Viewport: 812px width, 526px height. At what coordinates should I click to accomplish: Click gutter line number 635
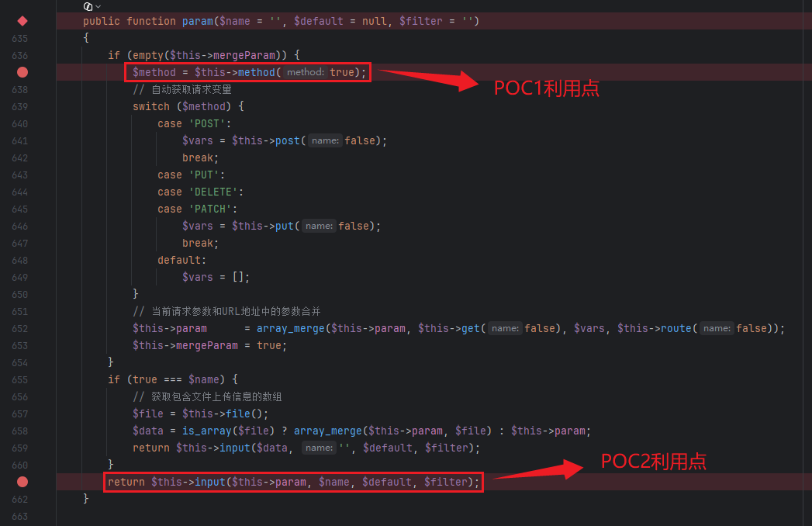[19, 38]
